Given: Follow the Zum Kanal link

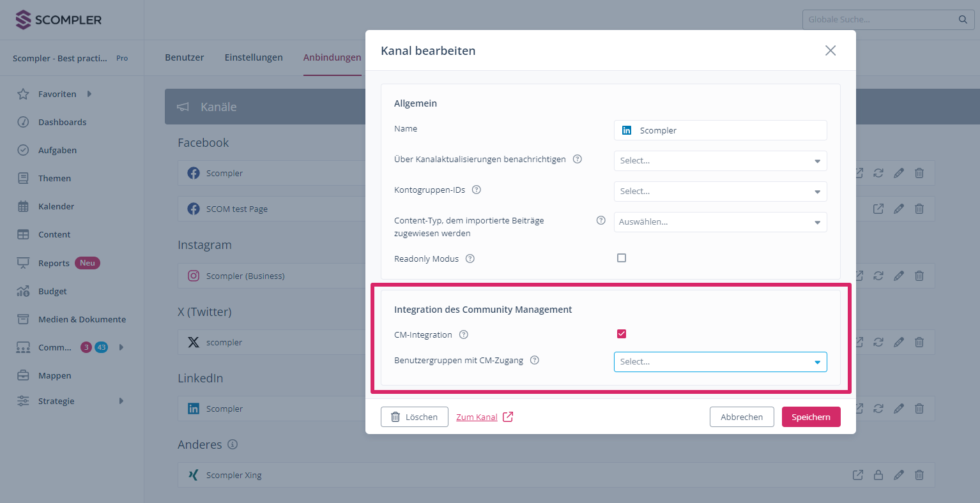Looking at the screenshot, I should pos(477,417).
